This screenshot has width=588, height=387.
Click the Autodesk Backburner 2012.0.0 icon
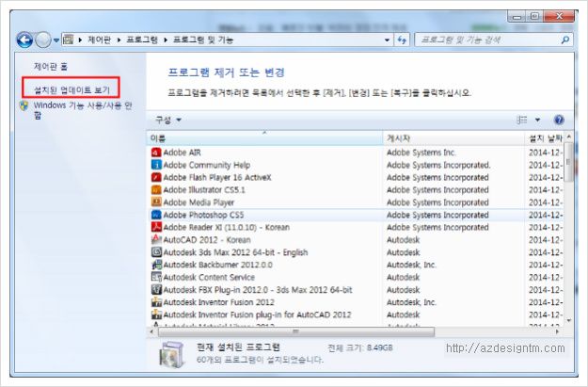[x=156, y=265]
